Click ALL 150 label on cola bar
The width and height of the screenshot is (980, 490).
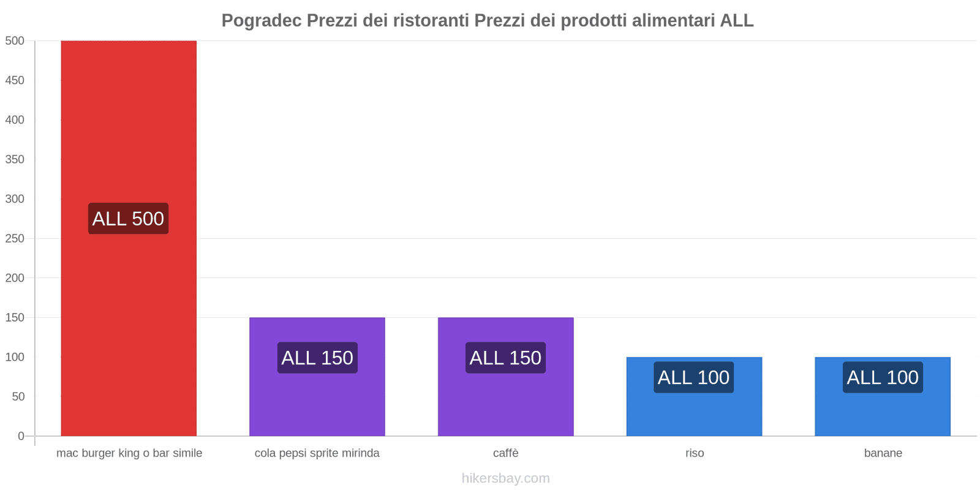click(317, 358)
